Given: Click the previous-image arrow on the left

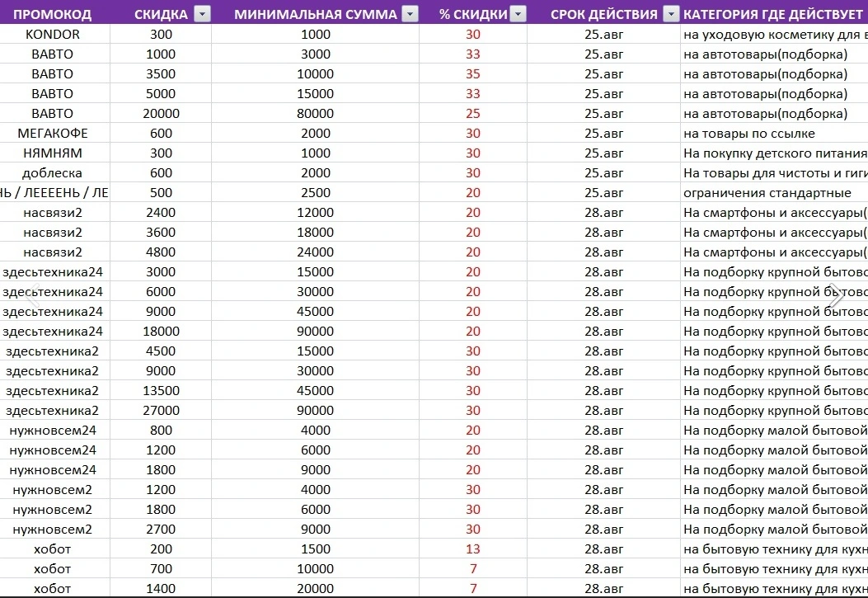Looking at the screenshot, I should (x=33, y=295).
